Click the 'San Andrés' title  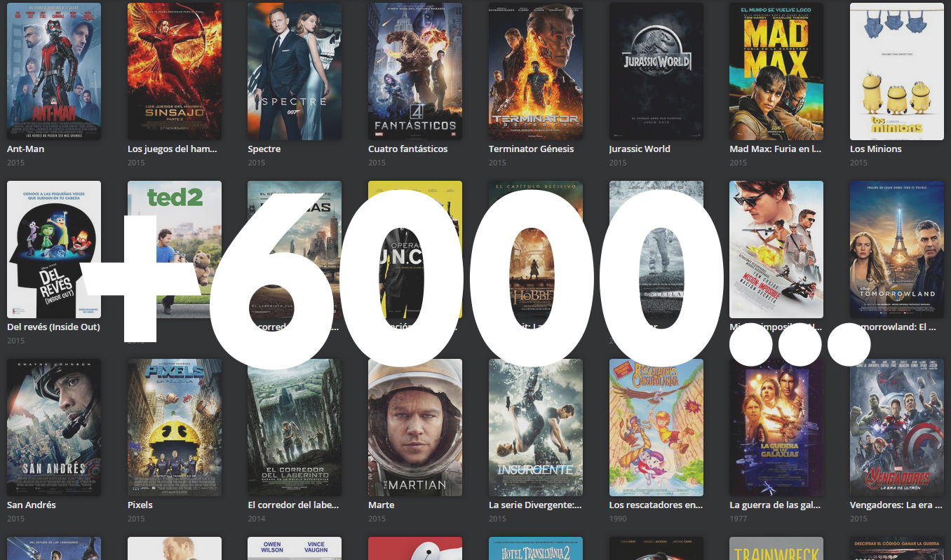tap(32, 505)
